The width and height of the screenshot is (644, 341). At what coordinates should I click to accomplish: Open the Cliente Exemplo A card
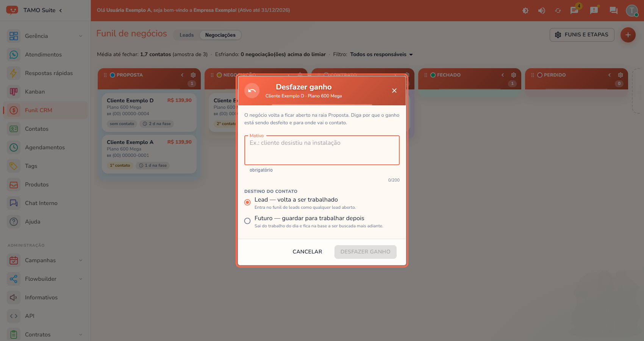point(149,154)
